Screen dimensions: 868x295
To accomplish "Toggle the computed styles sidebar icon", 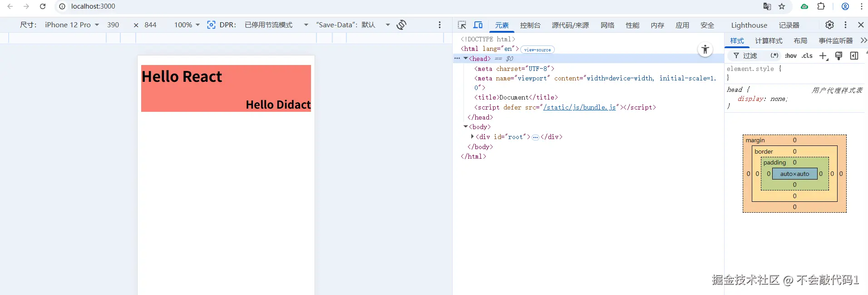I will tap(854, 55).
